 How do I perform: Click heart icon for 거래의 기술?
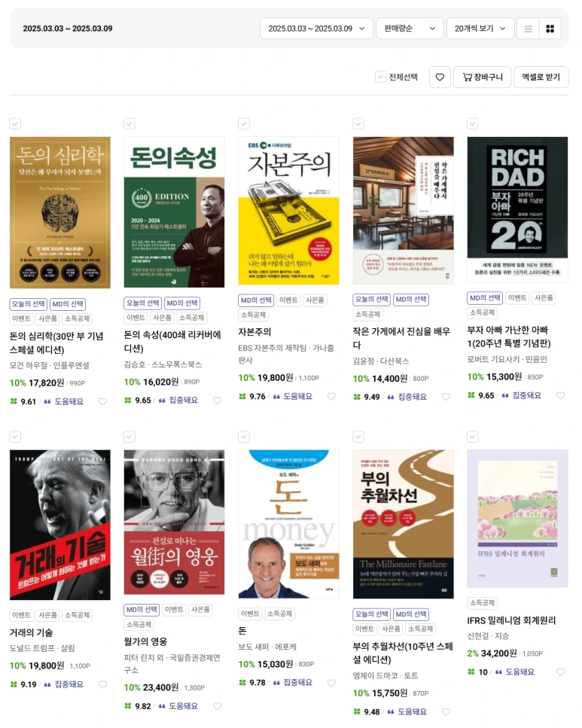102,684
